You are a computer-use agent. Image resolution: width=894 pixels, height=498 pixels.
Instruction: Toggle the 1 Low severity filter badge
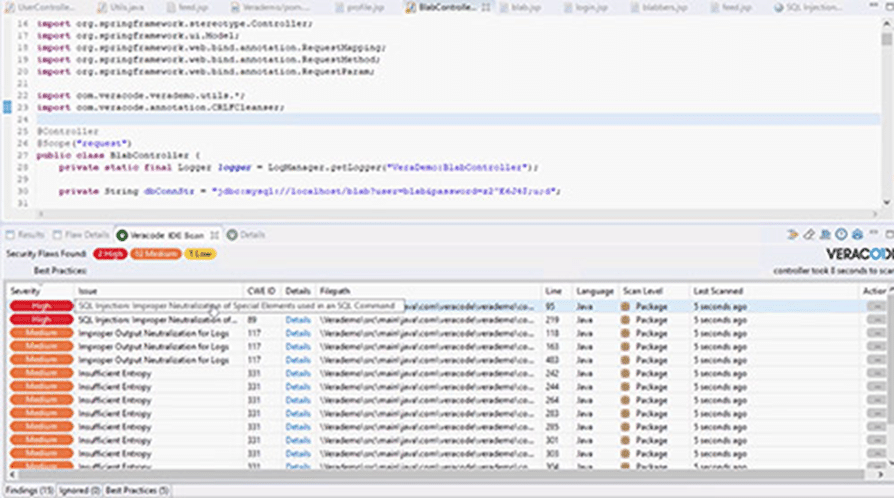[200, 254]
